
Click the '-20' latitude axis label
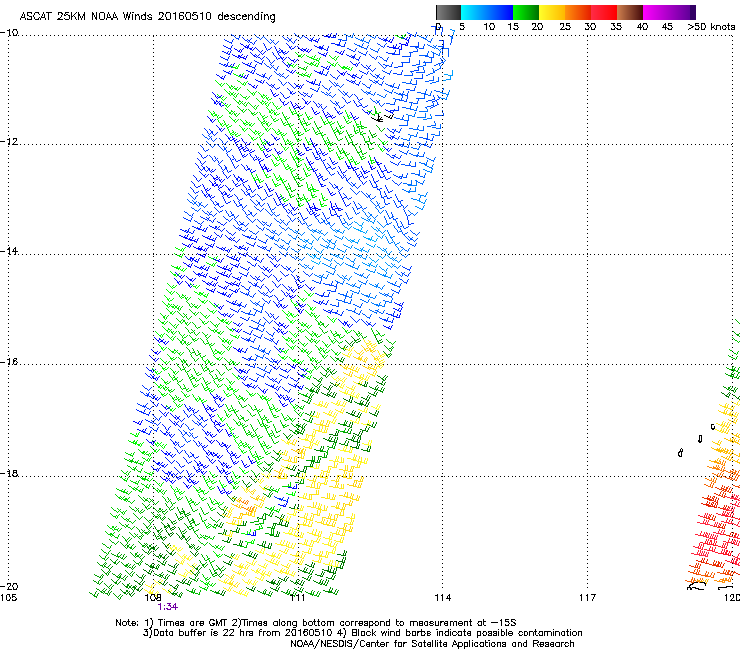(x=9, y=586)
